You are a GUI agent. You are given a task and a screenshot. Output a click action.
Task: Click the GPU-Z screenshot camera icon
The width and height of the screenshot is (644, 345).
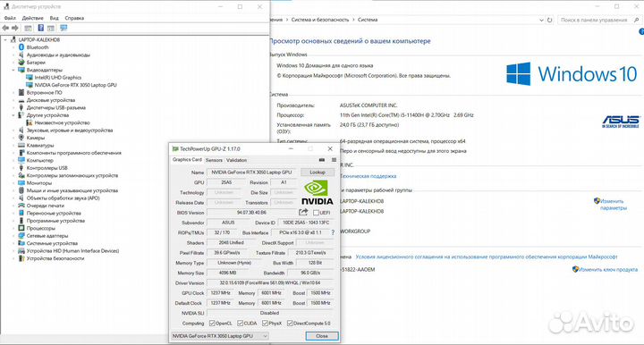[322, 160]
